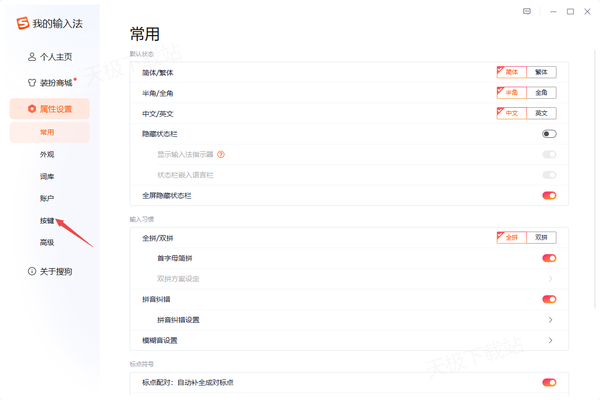Open the feedback message icon in title bar
This screenshot has width=600, height=400.
[527, 11]
